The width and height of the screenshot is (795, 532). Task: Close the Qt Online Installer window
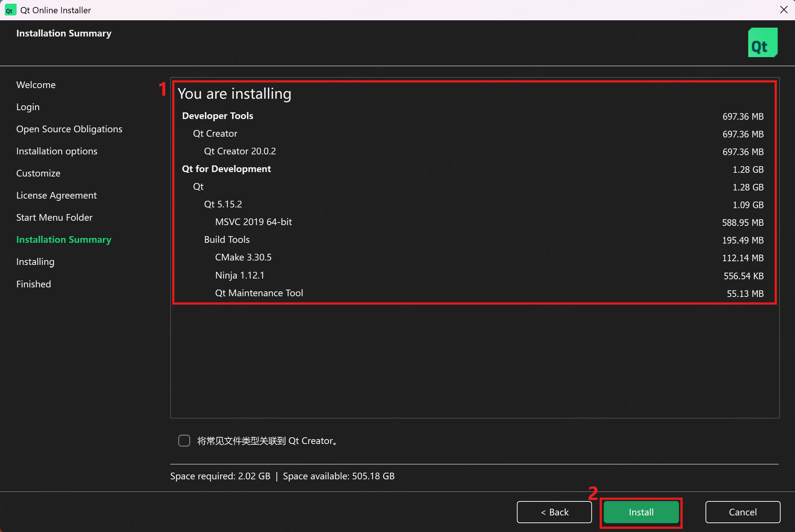[x=784, y=10]
